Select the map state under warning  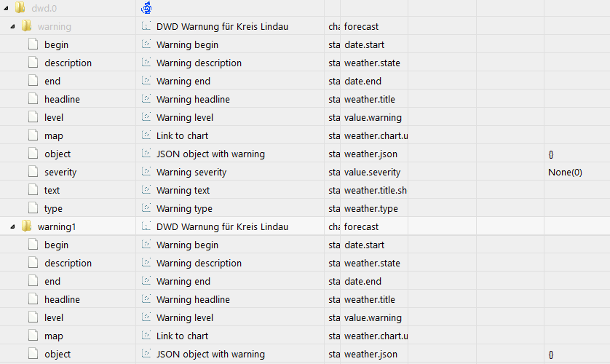pos(54,135)
